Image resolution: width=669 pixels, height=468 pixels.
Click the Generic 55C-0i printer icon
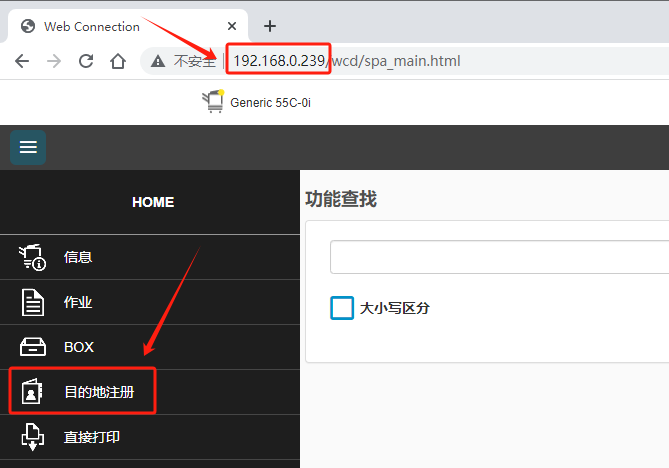point(214,101)
